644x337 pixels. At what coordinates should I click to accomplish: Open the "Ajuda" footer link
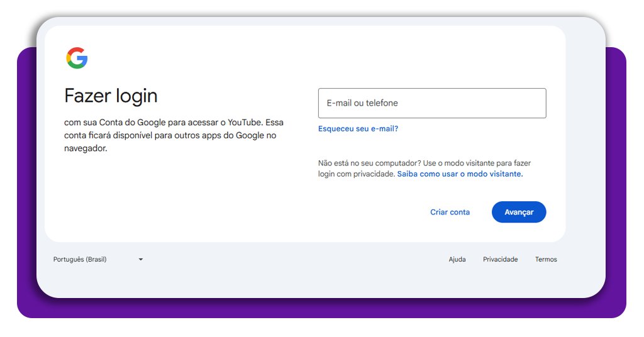[x=457, y=259]
